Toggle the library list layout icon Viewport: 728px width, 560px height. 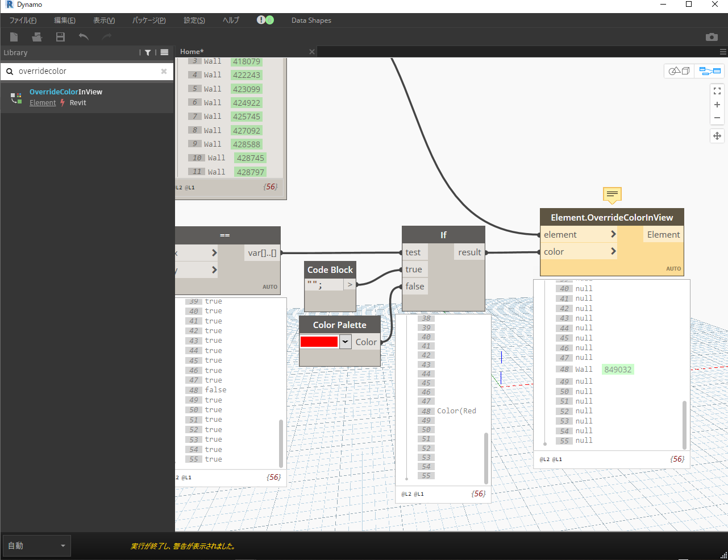click(x=164, y=52)
